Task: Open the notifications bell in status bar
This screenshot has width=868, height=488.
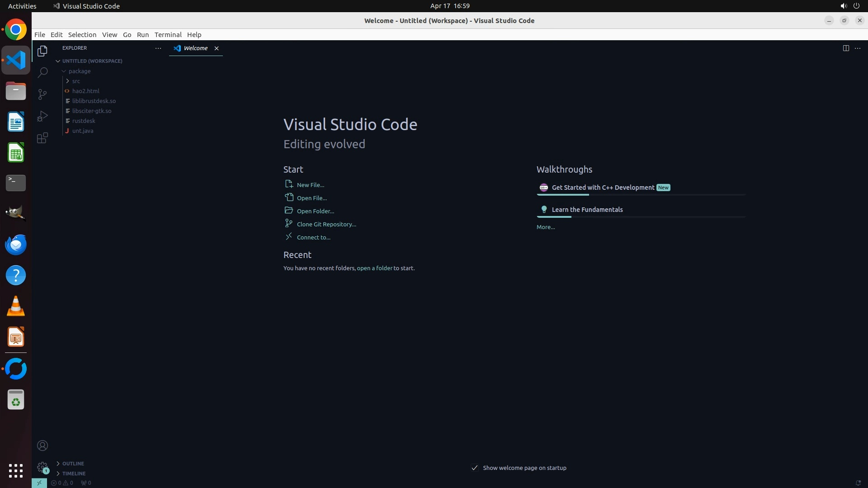Action: pyautogui.click(x=858, y=483)
